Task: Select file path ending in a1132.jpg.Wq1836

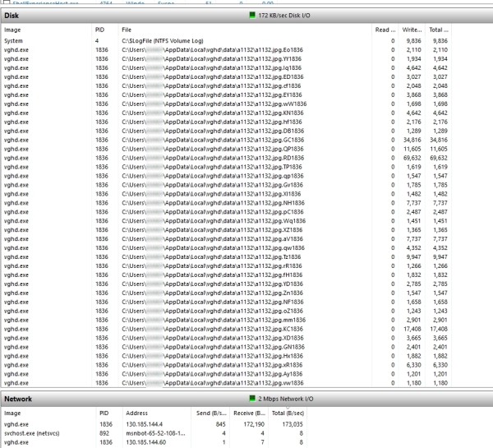Action: (214, 221)
